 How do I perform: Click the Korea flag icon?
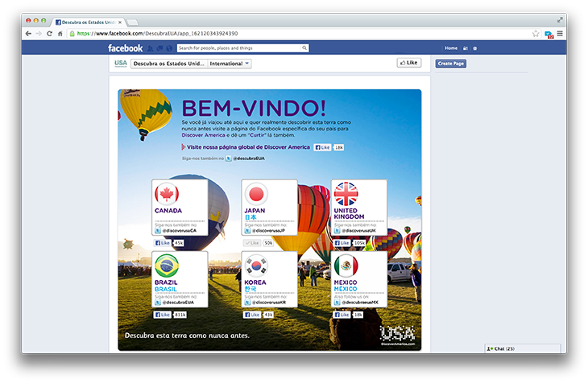pos(256,266)
